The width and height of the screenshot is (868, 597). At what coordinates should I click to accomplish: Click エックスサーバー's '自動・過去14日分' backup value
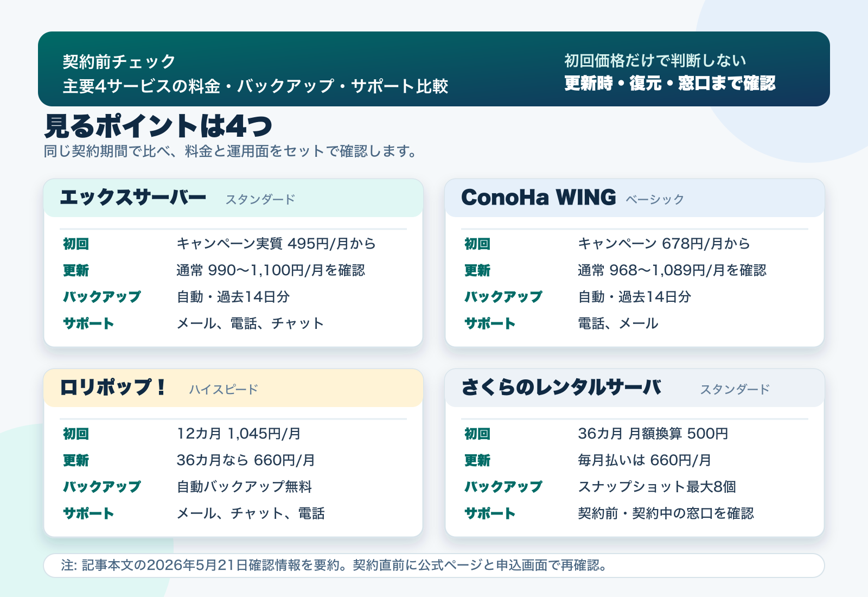(x=233, y=297)
